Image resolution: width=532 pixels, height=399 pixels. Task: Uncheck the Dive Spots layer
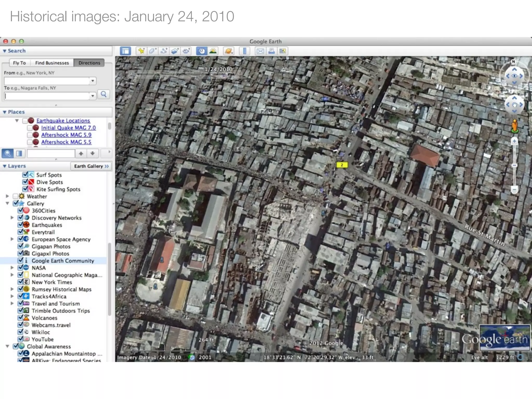(25, 182)
